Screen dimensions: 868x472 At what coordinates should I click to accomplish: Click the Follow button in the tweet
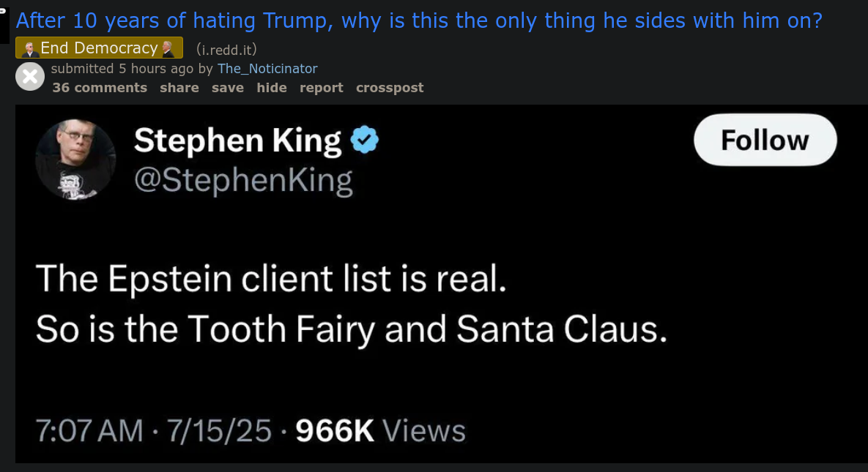click(765, 139)
